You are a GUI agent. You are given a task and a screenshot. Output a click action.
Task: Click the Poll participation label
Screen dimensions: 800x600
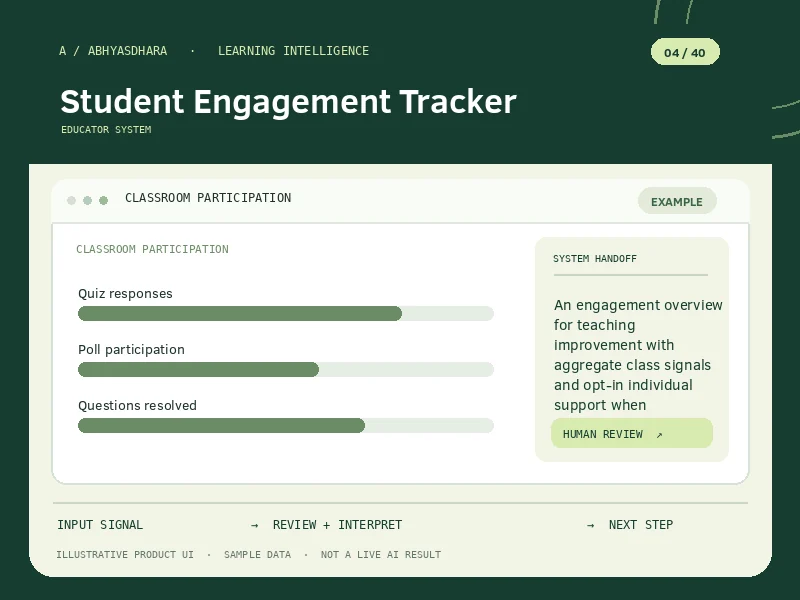[x=131, y=349]
